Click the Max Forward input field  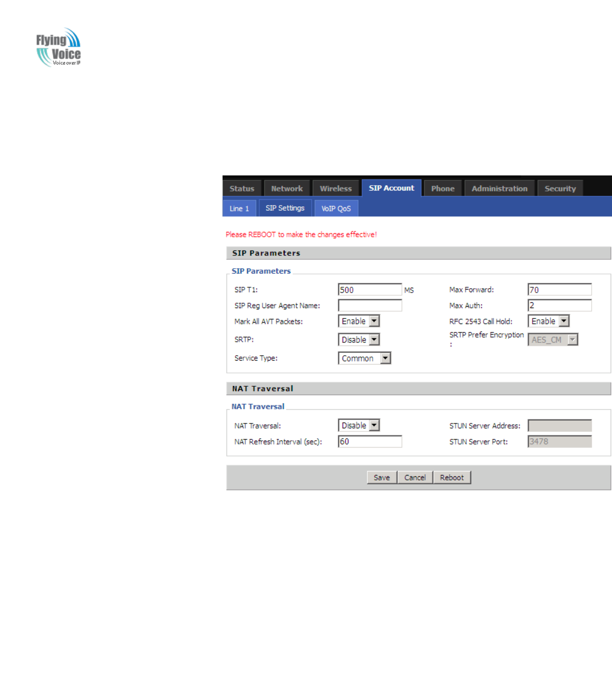pos(559,289)
